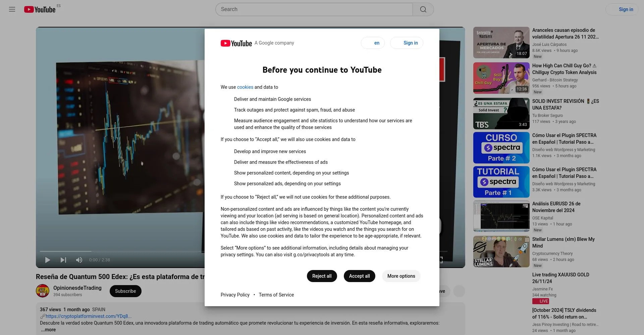Open the 'cookies' link in the dialog
The image size is (644, 335).
click(245, 87)
